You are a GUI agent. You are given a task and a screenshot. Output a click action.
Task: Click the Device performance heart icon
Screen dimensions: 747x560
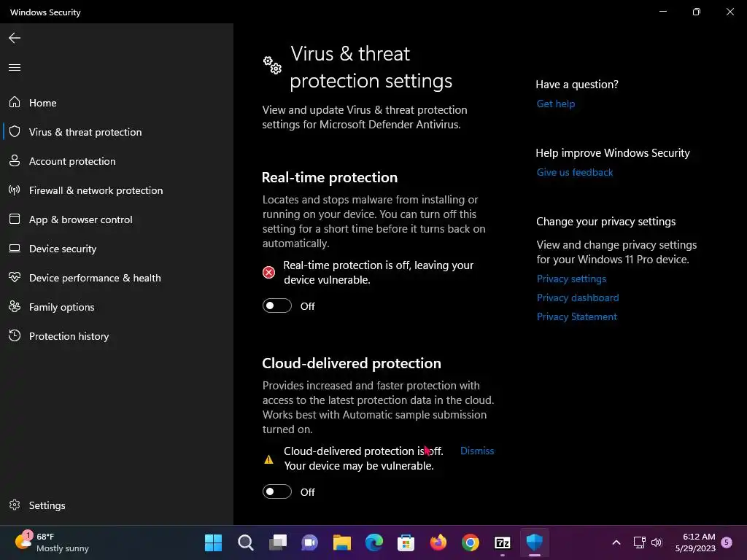pos(15,277)
